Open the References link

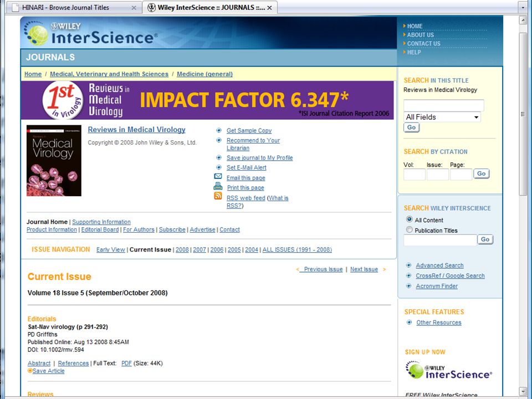pyautogui.click(x=73, y=363)
